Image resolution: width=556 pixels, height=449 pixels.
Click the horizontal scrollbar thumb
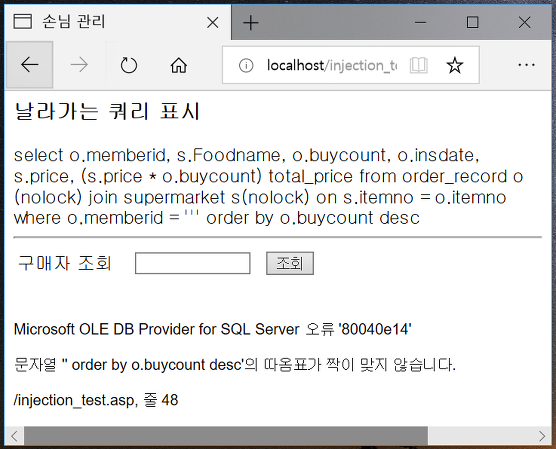pyautogui.click(x=226, y=436)
